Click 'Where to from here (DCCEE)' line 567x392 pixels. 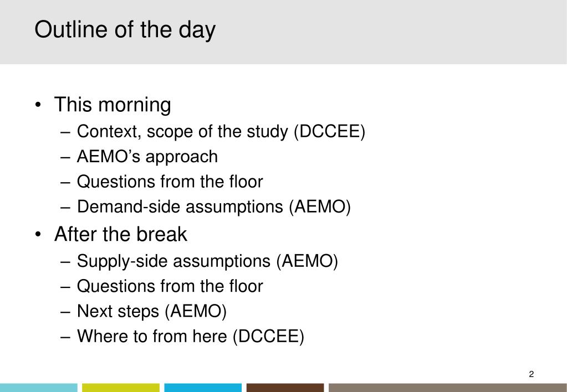(191, 337)
